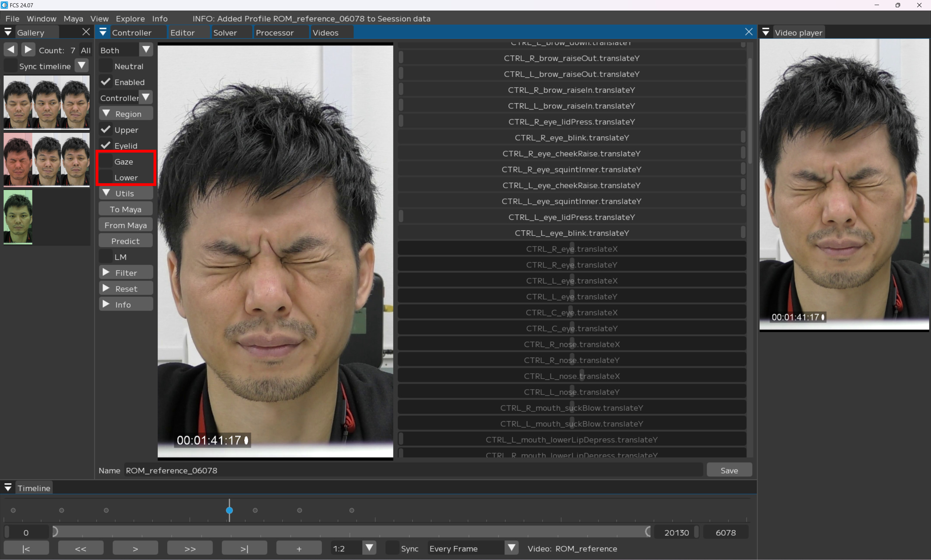Toggle the Neutral checkbox

point(106,67)
